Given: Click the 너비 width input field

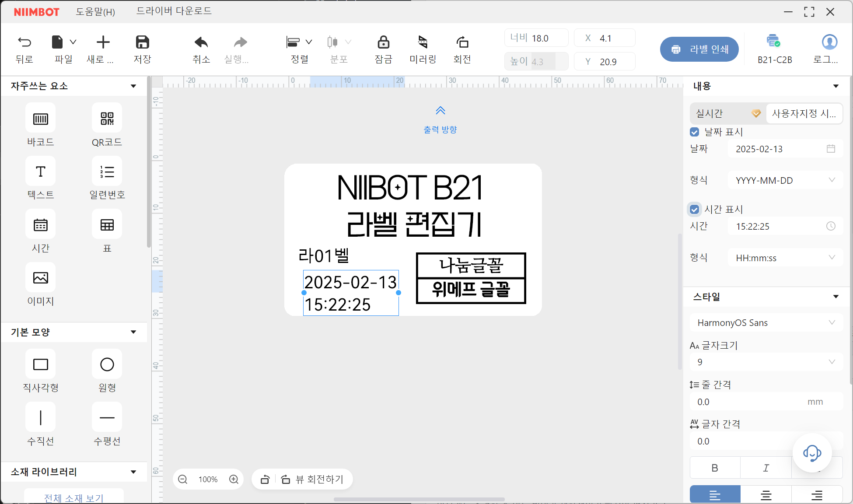Looking at the screenshot, I should [536, 38].
